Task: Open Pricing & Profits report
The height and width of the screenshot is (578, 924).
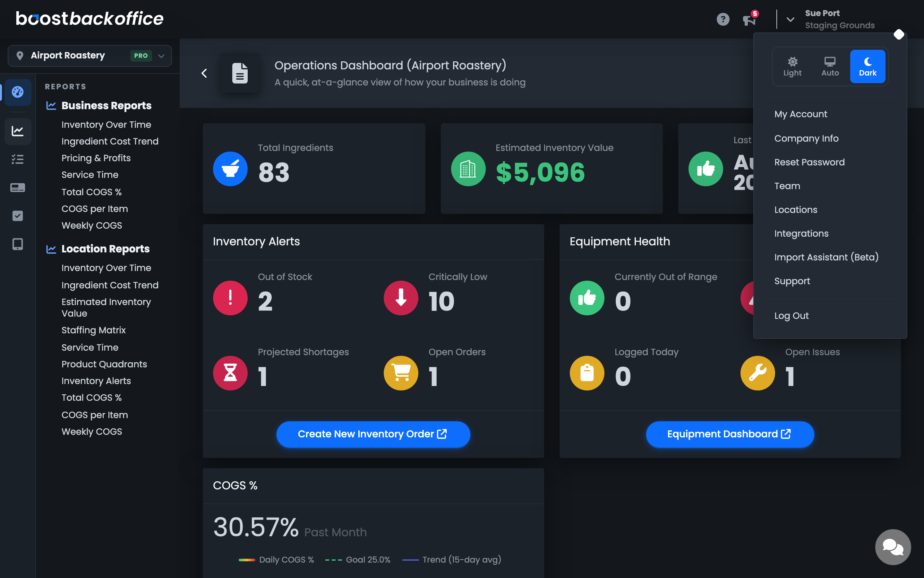Action: pyautogui.click(x=96, y=158)
